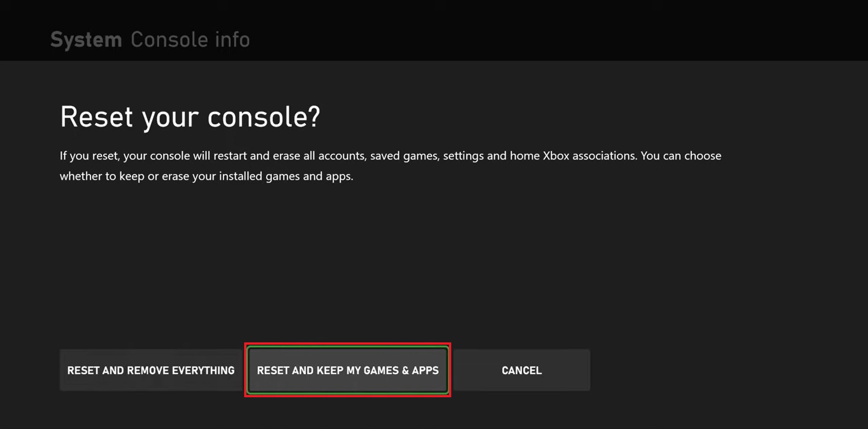Click the 'Reset your console?' title

tap(190, 117)
